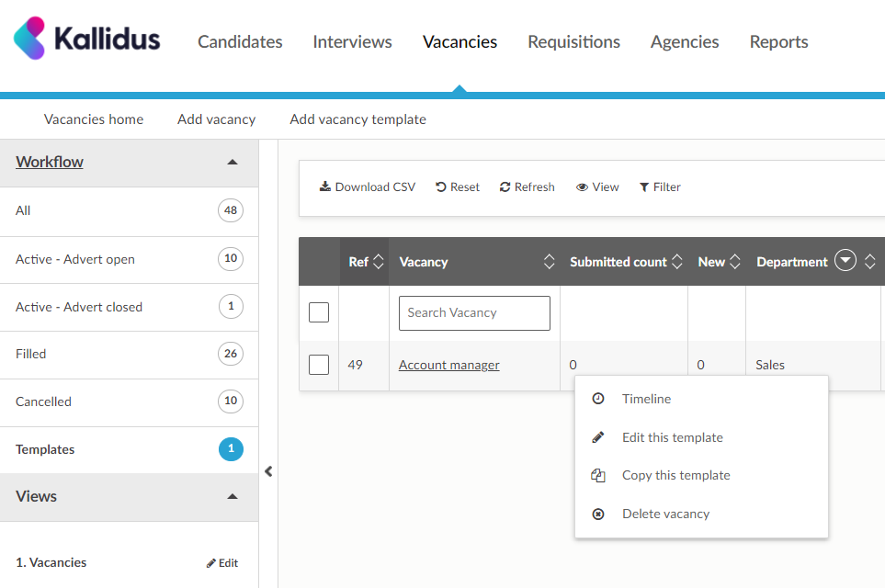This screenshot has width=885, height=588.
Task: Click the Kallidus logo
Action: coord(86,39)
